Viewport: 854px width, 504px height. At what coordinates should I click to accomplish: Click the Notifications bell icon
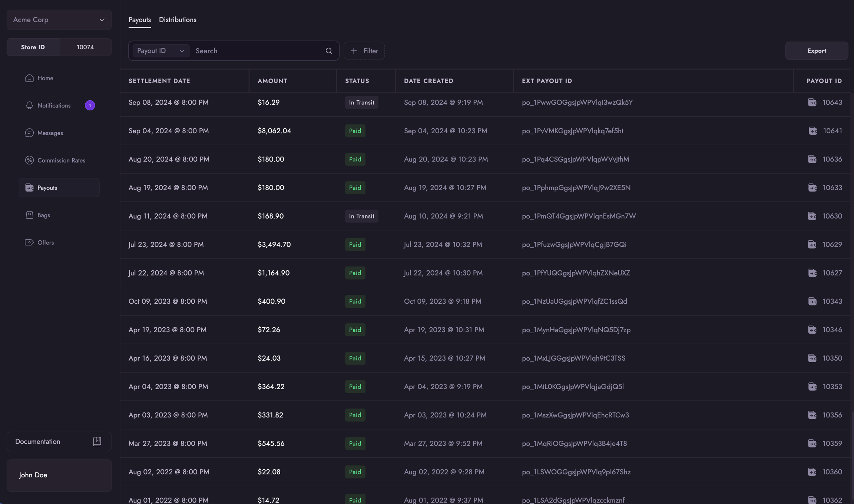coord(29,106)
